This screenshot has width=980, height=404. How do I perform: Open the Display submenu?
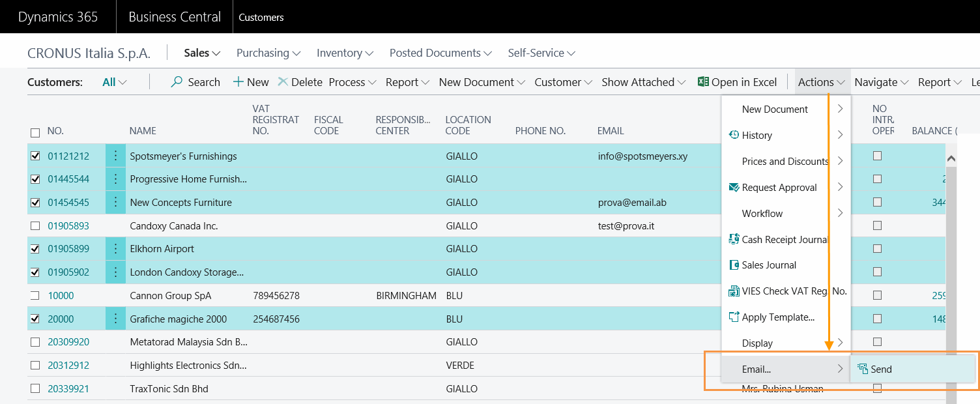click(786, 343)
